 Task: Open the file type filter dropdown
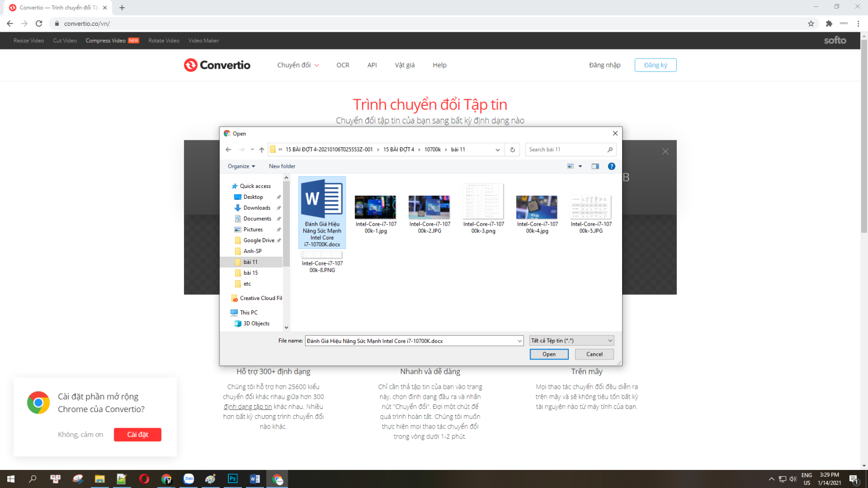[572, 341]
